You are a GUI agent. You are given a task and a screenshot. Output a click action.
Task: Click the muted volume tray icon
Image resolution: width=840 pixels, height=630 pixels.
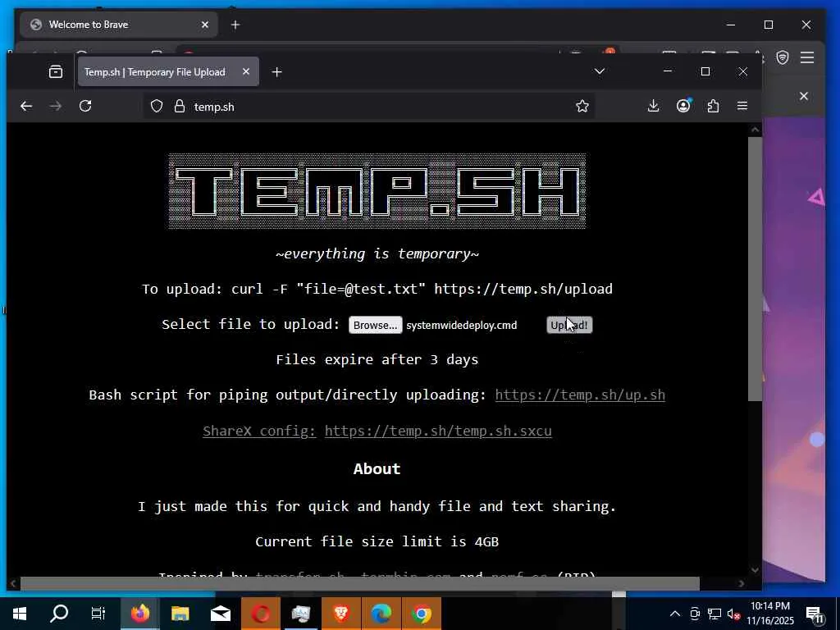coord(734,614)
